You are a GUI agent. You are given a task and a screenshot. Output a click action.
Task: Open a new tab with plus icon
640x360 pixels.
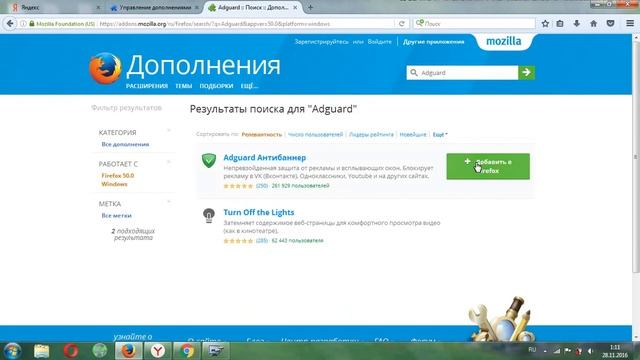(x=310, y=7)
